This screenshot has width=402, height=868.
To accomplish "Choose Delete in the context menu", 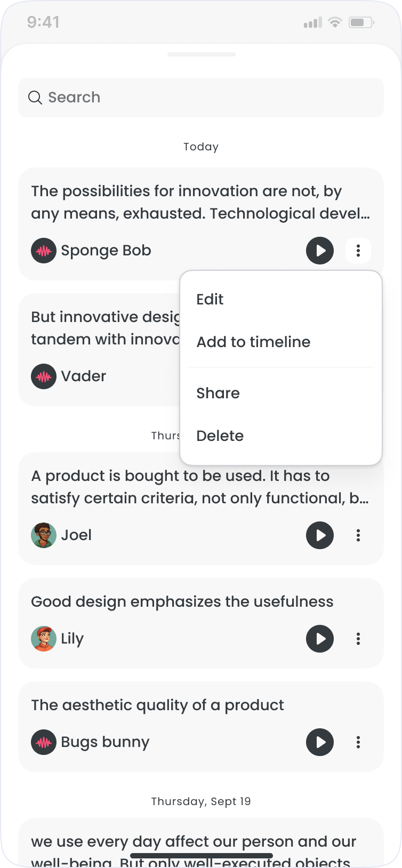I will pyautogui.click(x=220, y=436).
